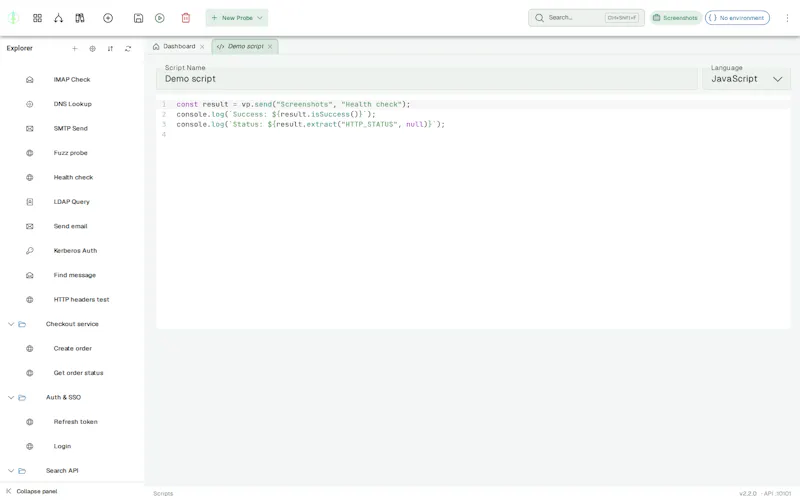
Task: Open the No environment selector
Action: 737,18
